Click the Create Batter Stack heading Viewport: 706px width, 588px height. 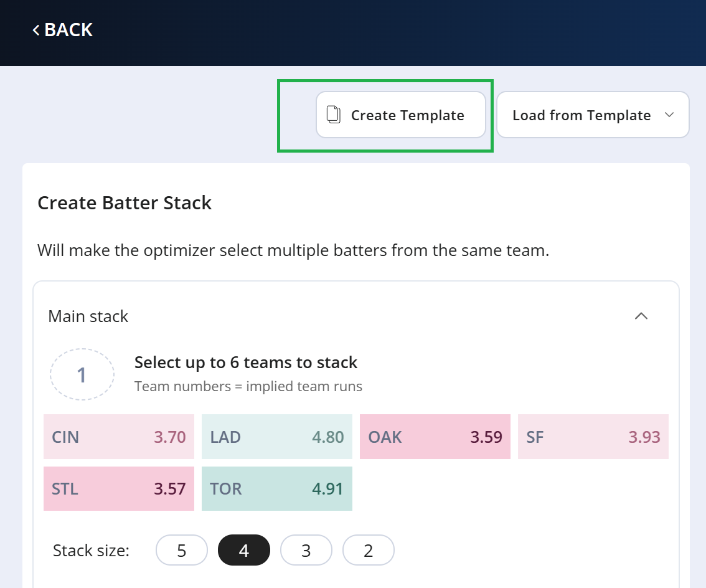pyautogui.click(x=125, y=203)
